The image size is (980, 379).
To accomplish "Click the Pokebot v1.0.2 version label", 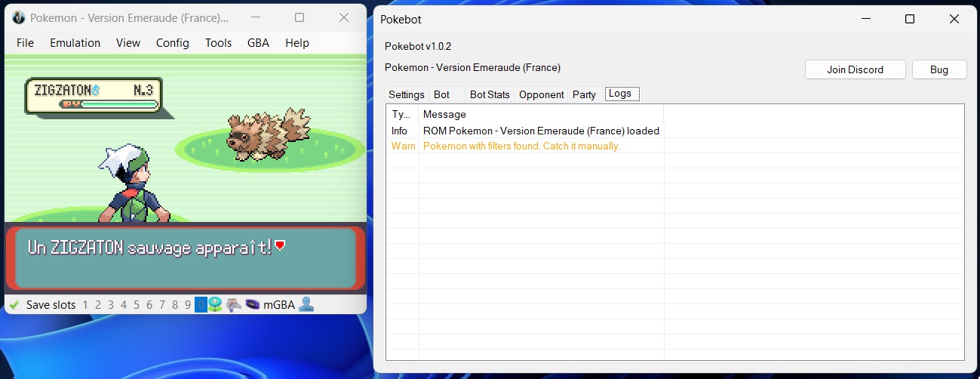I will (418, 47).
